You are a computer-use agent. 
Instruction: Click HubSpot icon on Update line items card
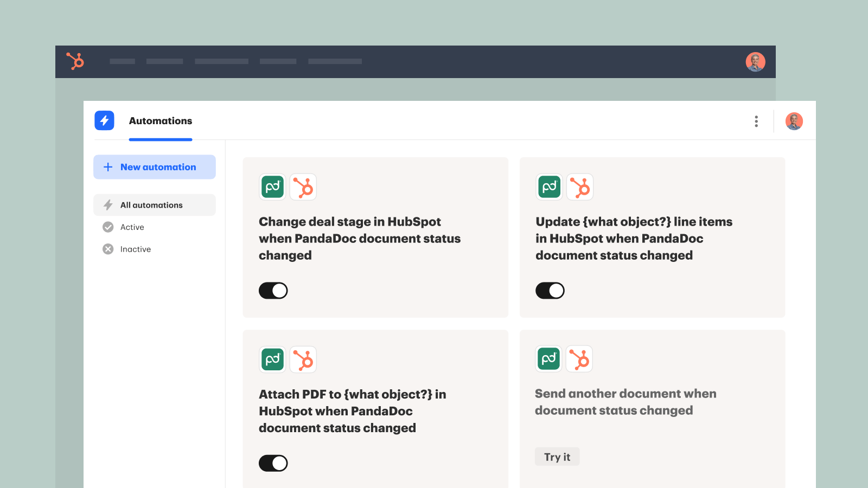579,187
